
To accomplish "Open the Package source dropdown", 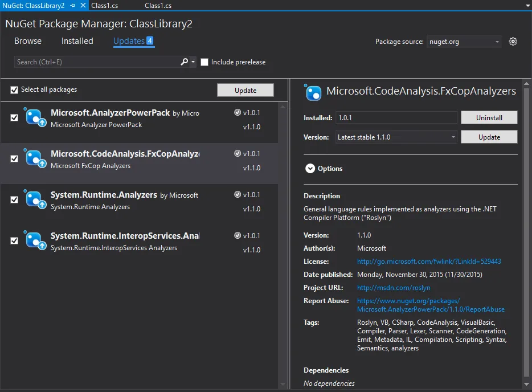I will [464, 42].
